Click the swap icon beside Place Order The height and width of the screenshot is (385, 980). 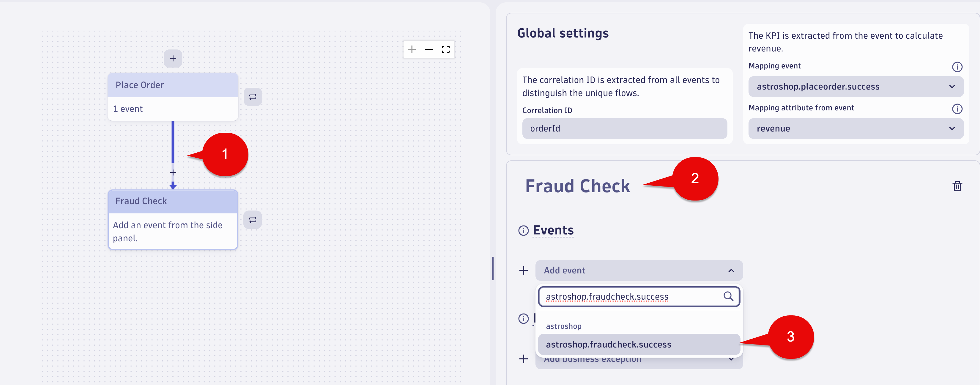click(253, 97)
